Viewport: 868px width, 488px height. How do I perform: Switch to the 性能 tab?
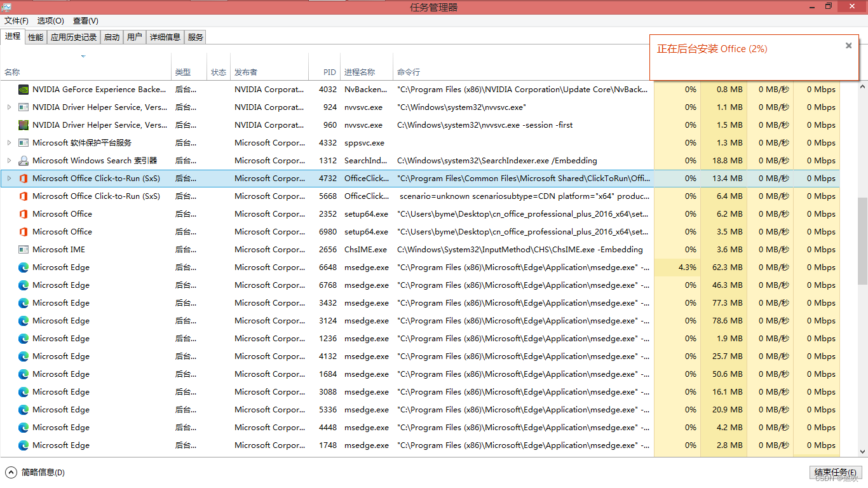[36, 37]
